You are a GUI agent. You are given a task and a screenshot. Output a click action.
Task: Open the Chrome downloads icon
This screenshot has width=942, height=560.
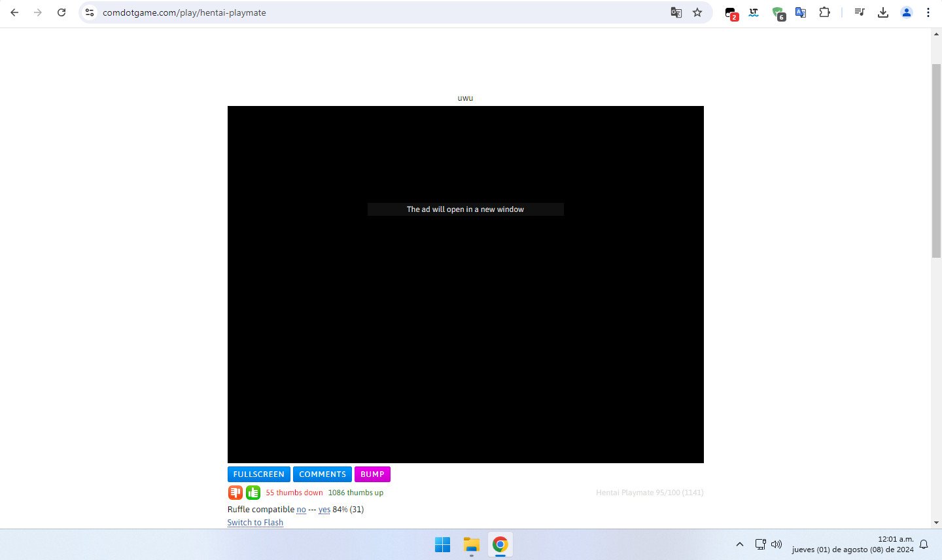point(883,12)
